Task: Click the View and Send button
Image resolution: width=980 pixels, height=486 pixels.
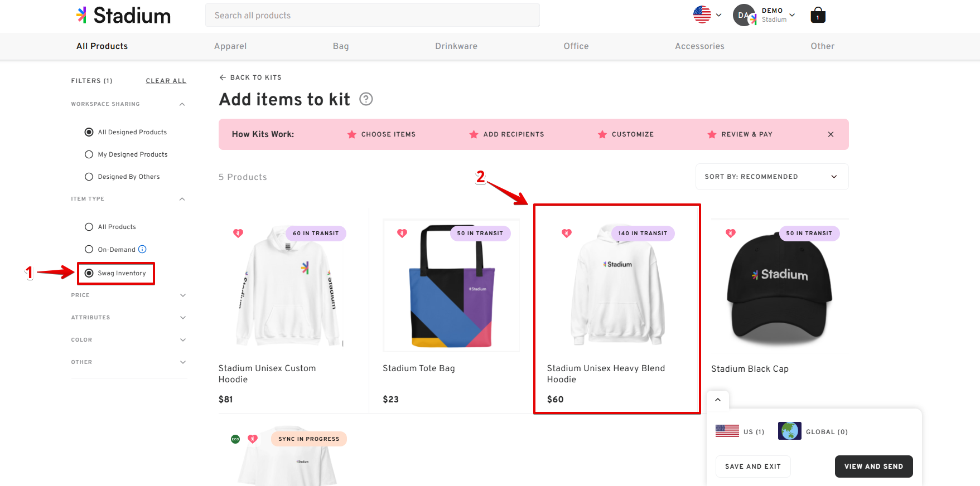Action: [x=873, y=466]
